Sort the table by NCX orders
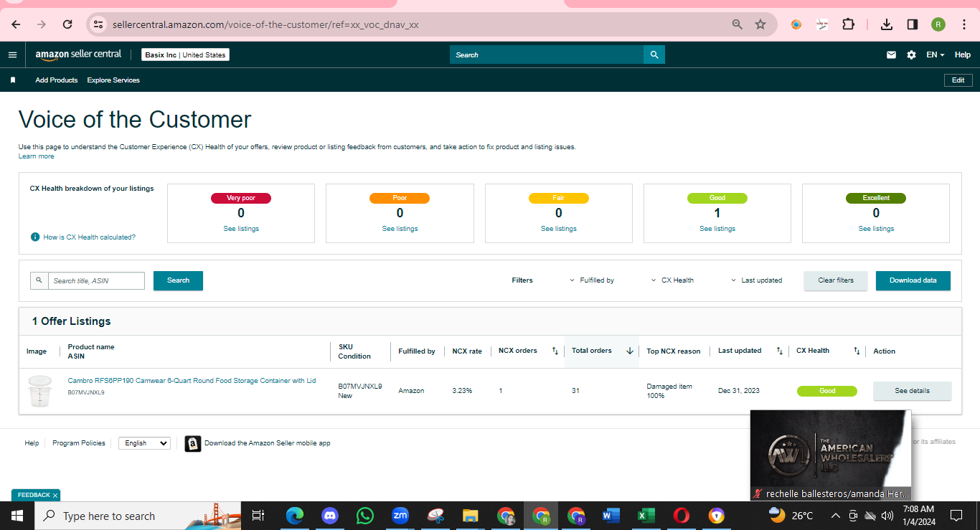980x530 pixels. click(555, 351)
